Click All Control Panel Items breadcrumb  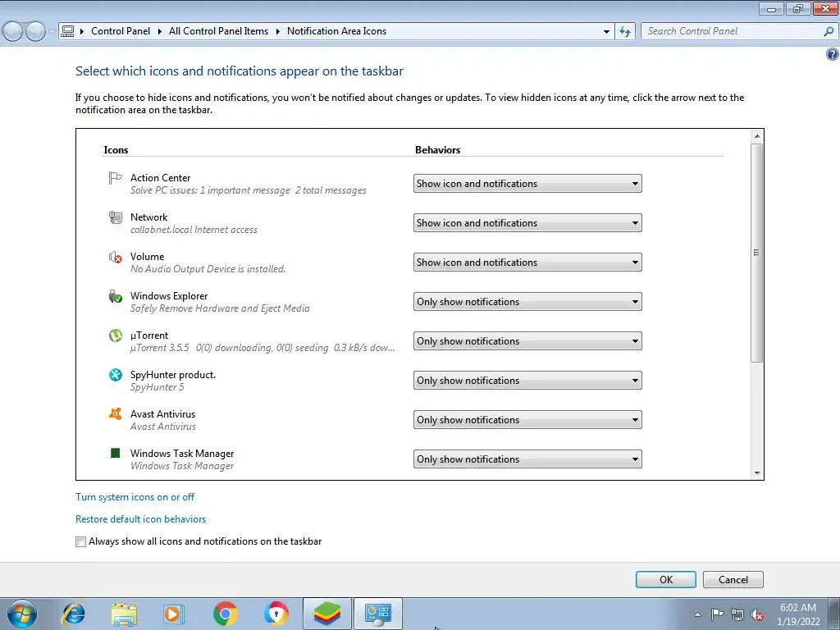click(218, 31)
